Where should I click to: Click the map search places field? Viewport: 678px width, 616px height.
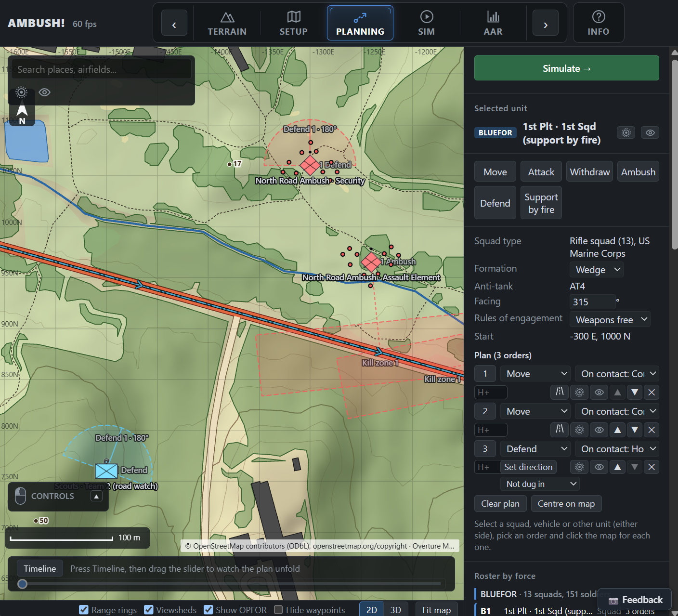(101, 69)
